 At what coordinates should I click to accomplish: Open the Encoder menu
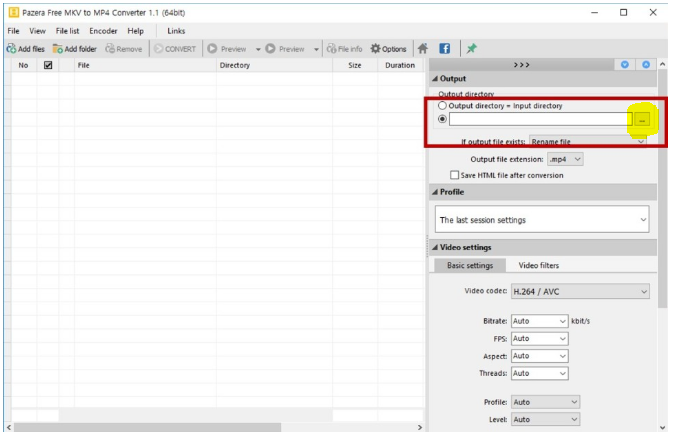tap(103, 31)
